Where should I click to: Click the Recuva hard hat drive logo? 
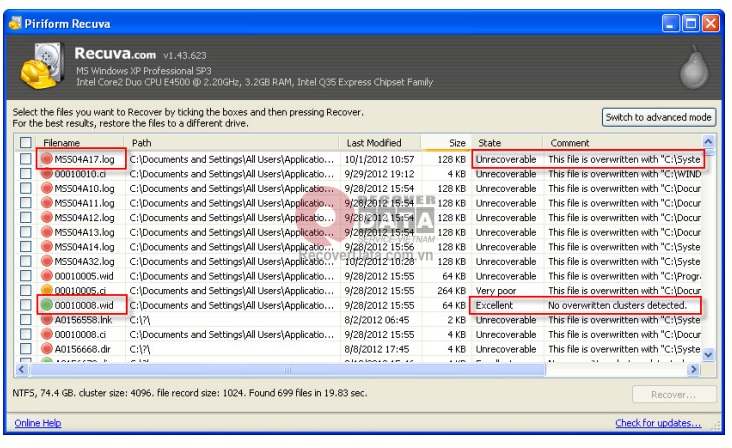point(41,65)
